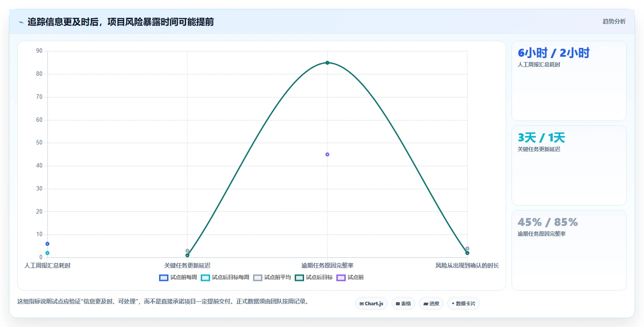644x327 pixels.
Task: Click the y-axis tick label 90
Action: click(x=39, y=51)
